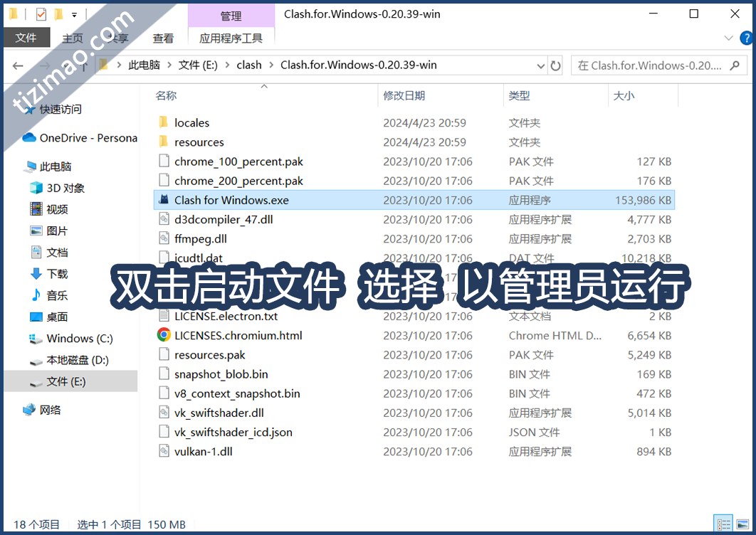Go back with the left arrow button
Screen dimensions: 756x535
coord(18,65)
